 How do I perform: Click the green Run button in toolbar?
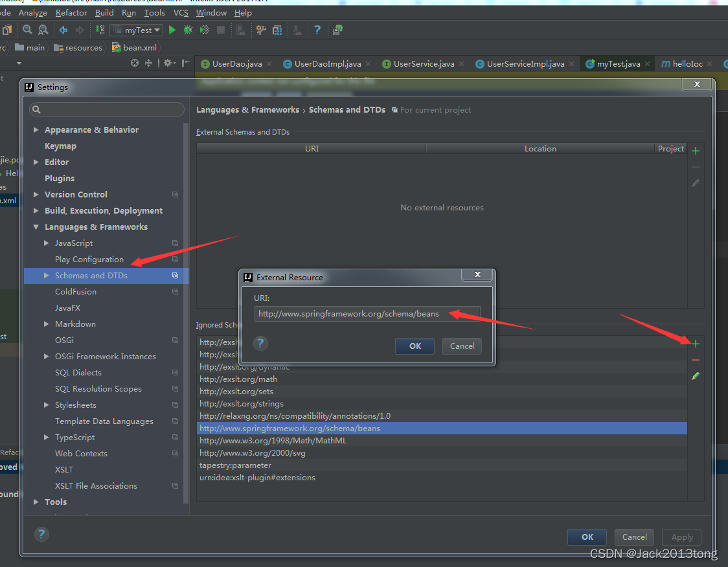[172, 30]
